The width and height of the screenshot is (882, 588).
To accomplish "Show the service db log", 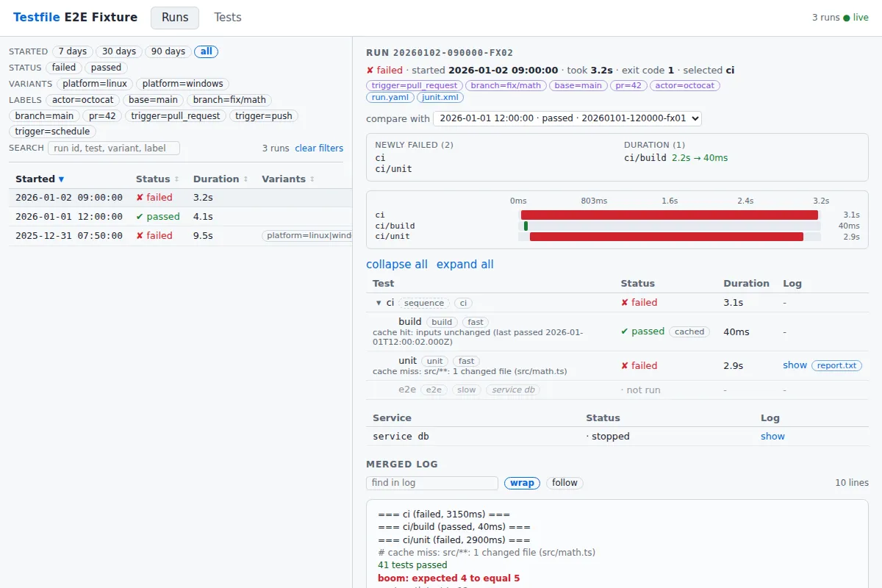I will coord(772,437).
